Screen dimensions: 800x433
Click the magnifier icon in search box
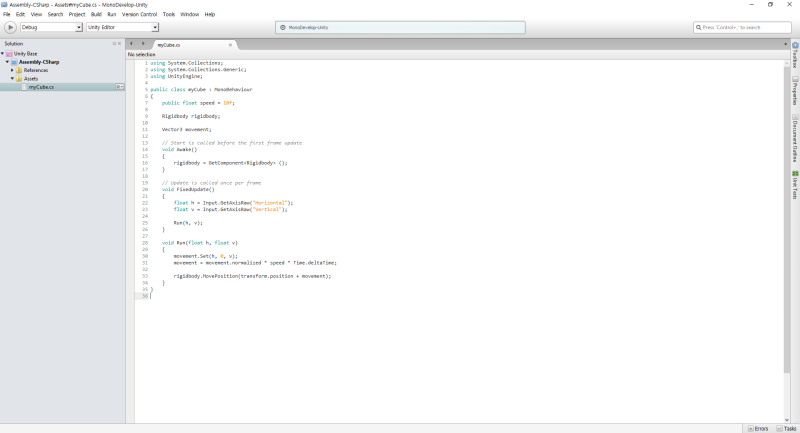[x=698, y=28]
